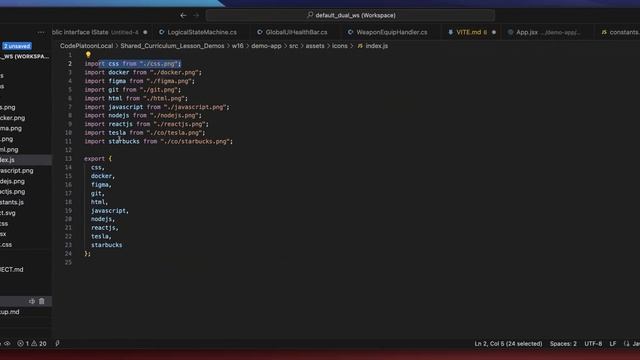Viewport: 640px width, 360px height.
Task: Collapse the WORKSPACE explorer section header
Action: pyautogui.click(x=26, y=57)
